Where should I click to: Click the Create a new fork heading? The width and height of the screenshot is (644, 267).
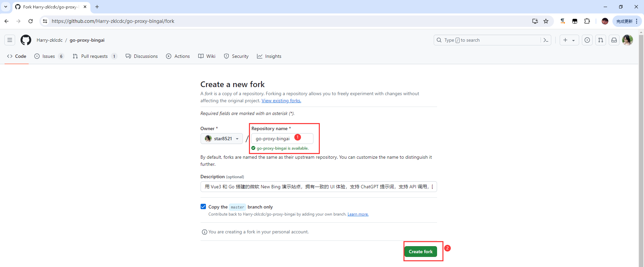tap(232, 84)
